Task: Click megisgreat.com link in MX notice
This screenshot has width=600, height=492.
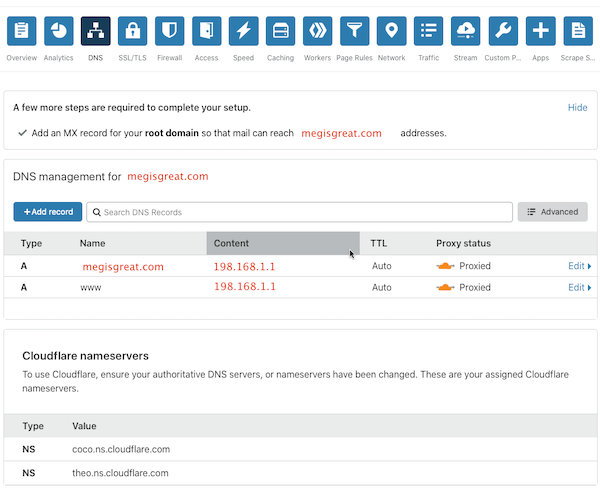Action: pos(341,133)
